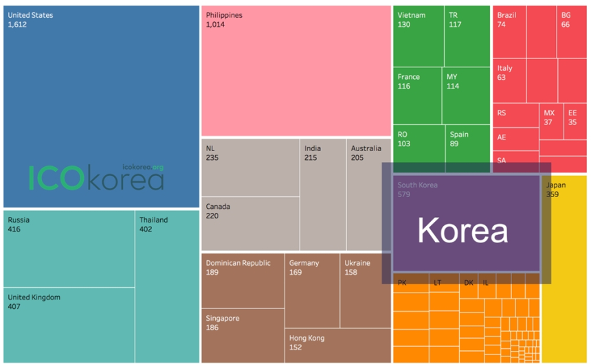The width and height of the screenshot is (591, 364).
Task: Select the Vietnam 130 tile
Action: pyautogui.click(x=419, y=36)
